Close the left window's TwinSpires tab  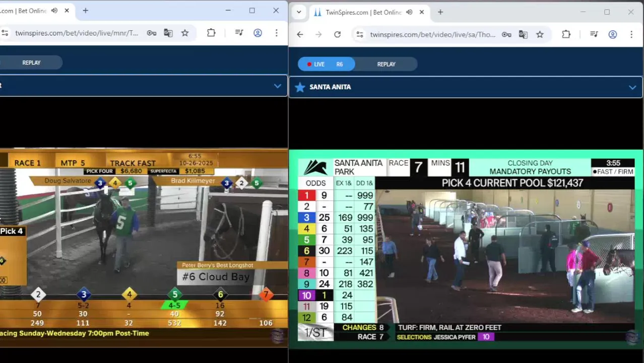point(67,11)
